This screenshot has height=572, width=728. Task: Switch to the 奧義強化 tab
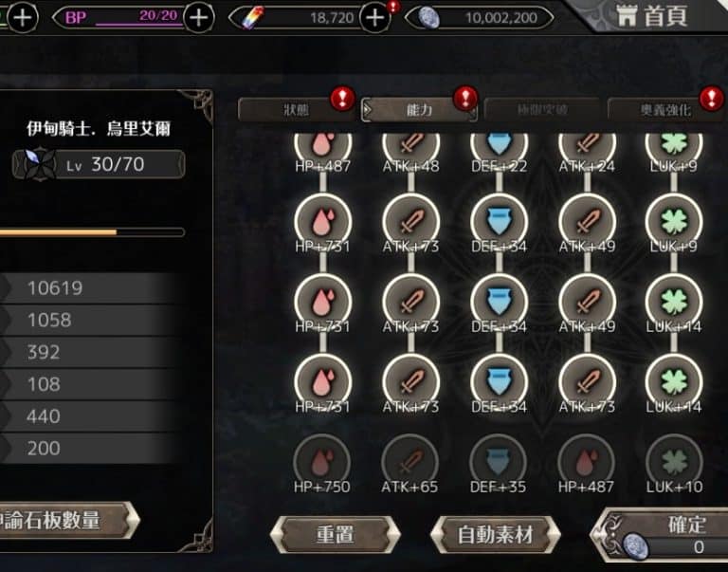pyautogui.click(x=665, y=110)
